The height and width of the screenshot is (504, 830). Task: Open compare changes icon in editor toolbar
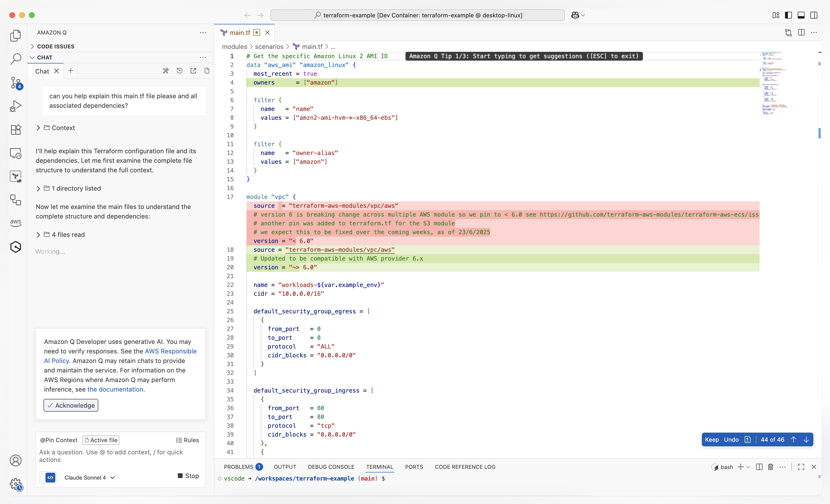tap(788, 32)
